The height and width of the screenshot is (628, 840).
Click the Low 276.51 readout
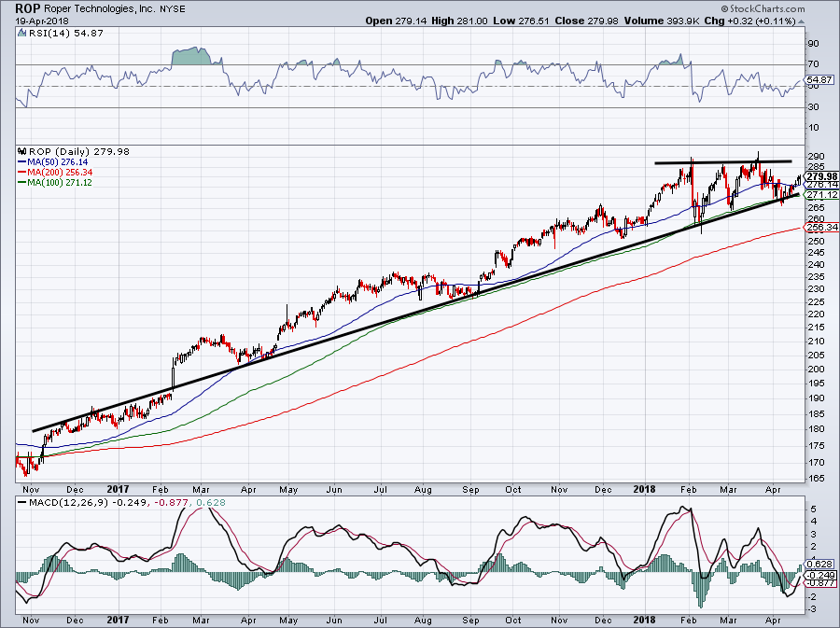point(521,21)
